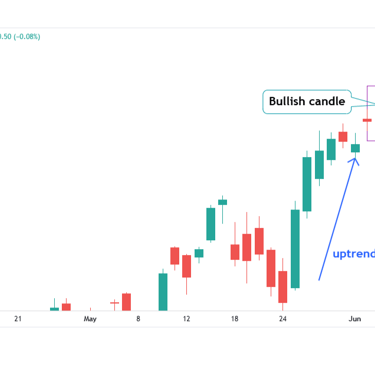Click the small red cross-shaped doji after May
This screenshot has height=366, width=375.
click(x=114, y=303)
